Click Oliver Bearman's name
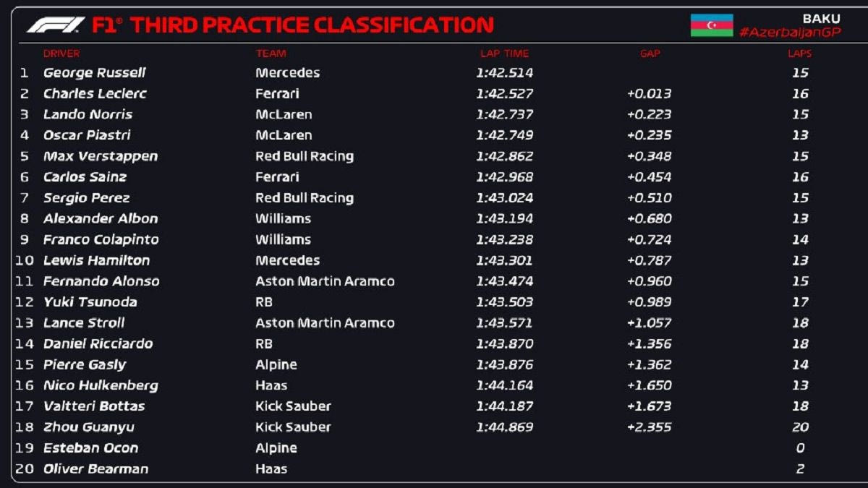 pyautogui.click(x=95, y=468)
